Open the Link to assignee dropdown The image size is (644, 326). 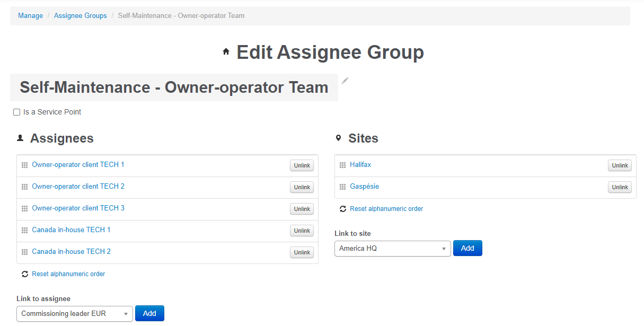(x=74, y=313)
